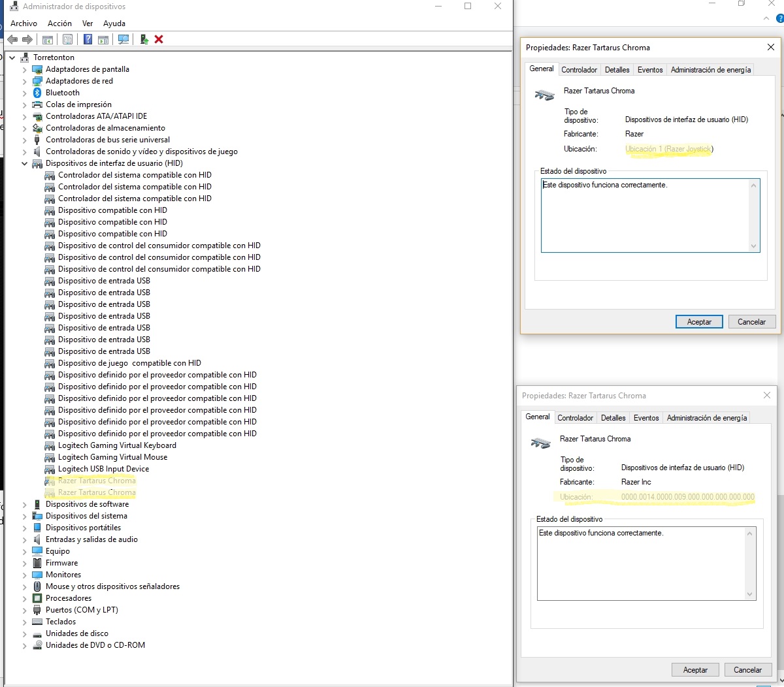784x687 pixels.
Task: Click the Update driver toolbar icon
Action: coord(144,39)
